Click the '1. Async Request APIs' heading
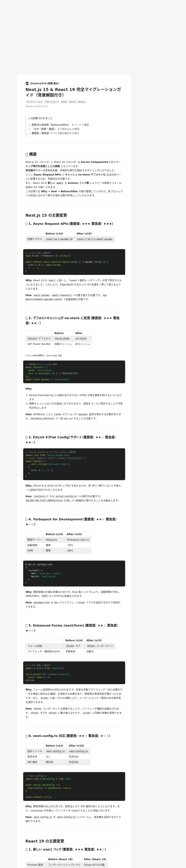 pos(69,224)
